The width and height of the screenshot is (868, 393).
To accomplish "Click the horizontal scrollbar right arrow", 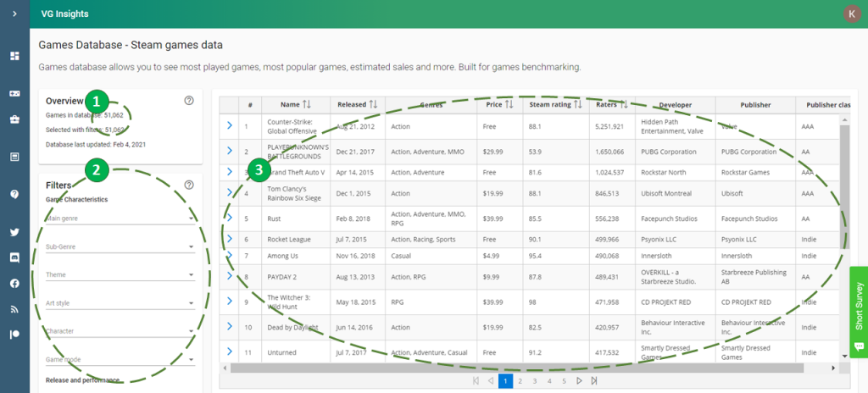I will (x=834, y=368).
